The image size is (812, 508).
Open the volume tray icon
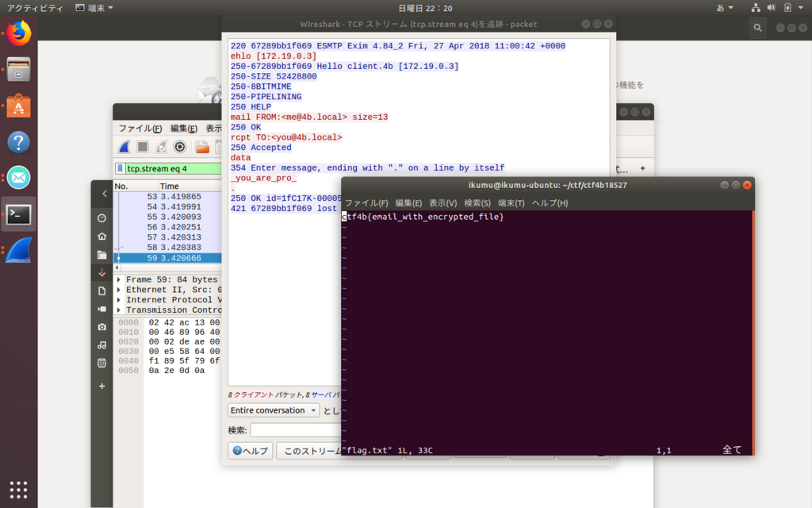772,8
